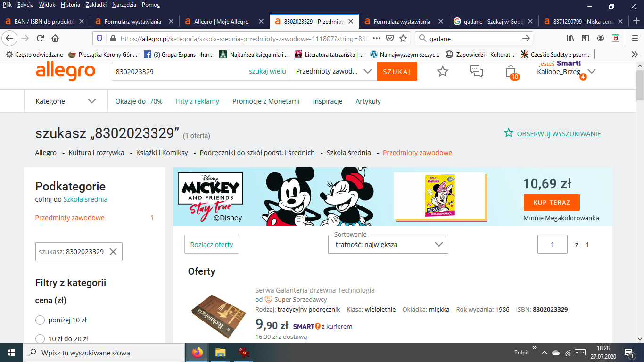The image size is (644, 362).
Task: Bookmark this page with the star icon
Action: tap(403, 38)
